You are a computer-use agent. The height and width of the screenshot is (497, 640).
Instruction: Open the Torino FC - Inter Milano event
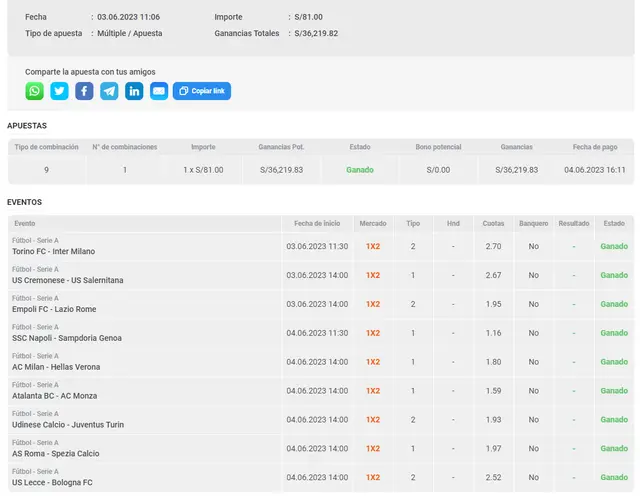pos(54,251)
